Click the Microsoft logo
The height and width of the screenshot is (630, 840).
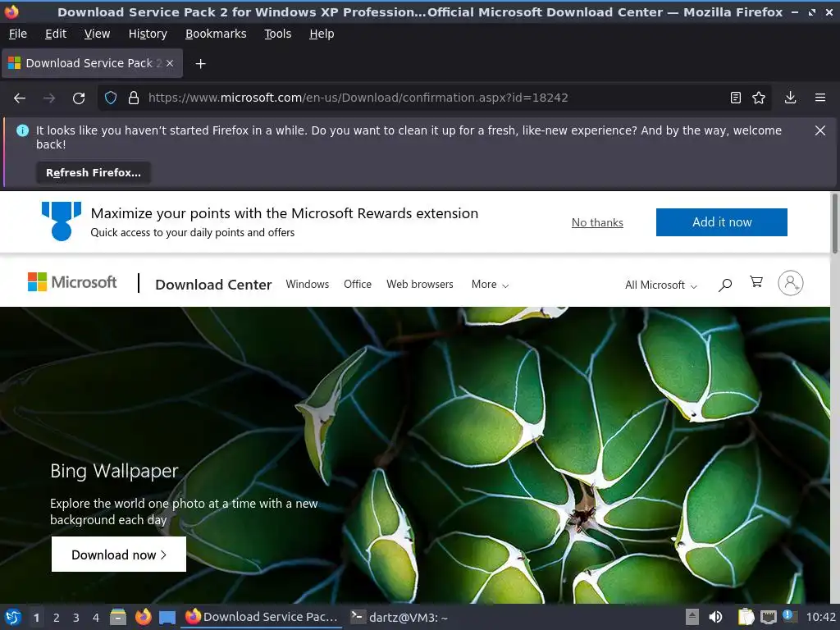point(72,282)
